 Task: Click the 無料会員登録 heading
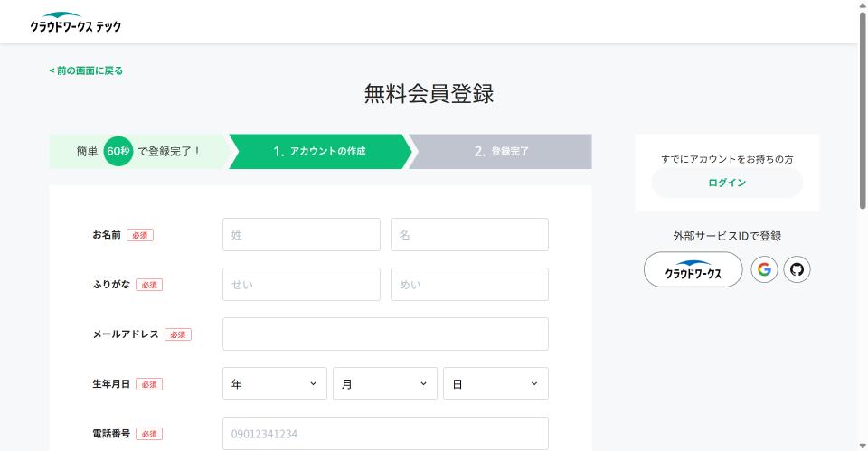[x=429, y=93]
